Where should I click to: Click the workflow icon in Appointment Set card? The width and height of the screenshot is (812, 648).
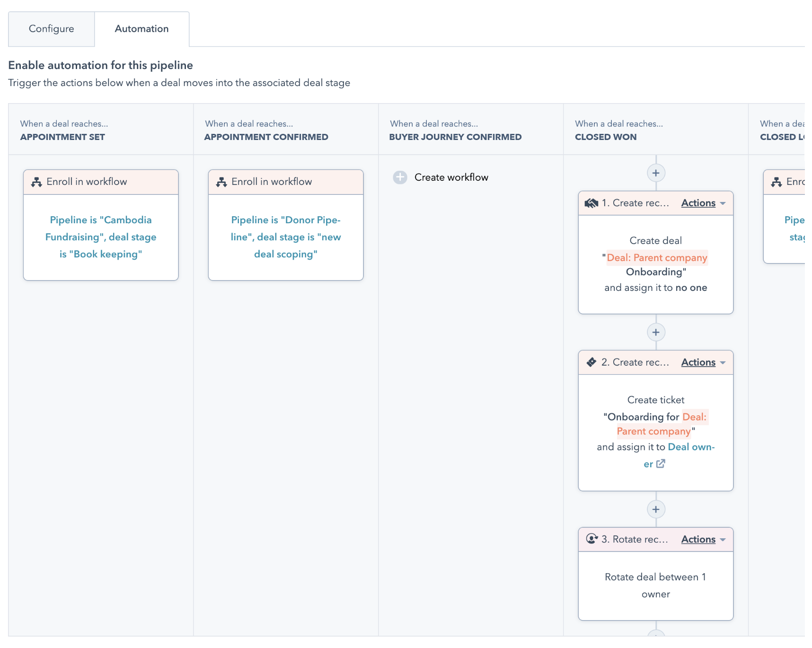coord(36,182)
